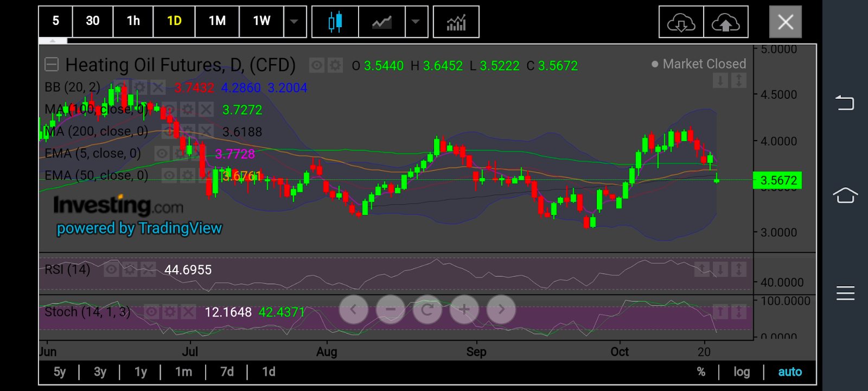Set range to 3y

[100, 372]
